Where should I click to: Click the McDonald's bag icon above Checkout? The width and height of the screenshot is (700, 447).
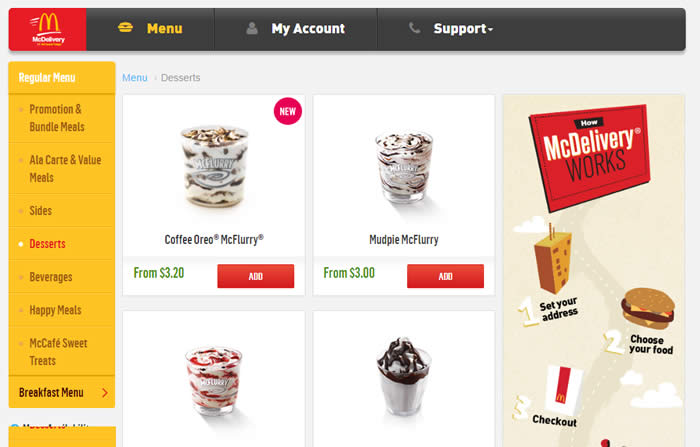pos(563,390)
